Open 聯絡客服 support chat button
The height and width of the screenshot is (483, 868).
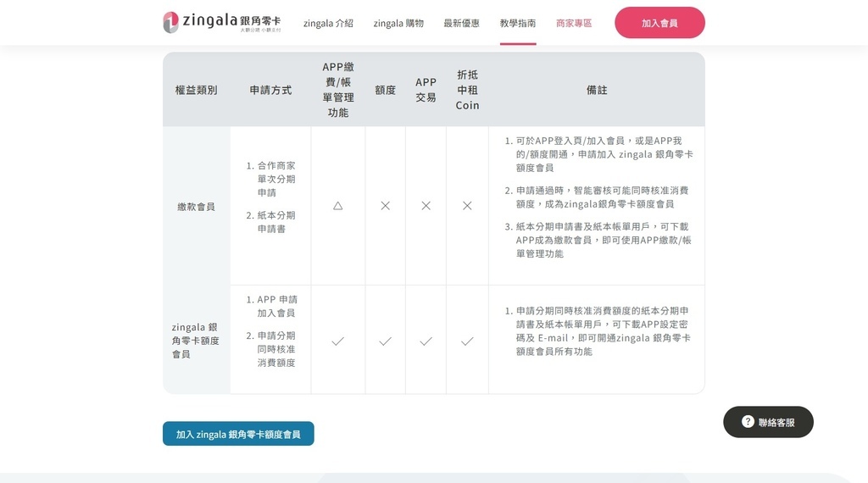[x=768, y=422]
